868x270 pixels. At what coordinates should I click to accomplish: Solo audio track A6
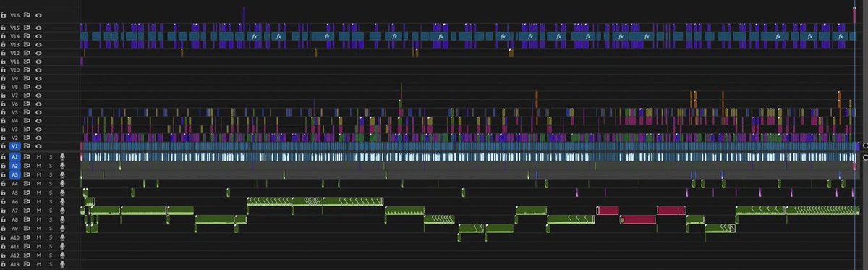point(51,201)
